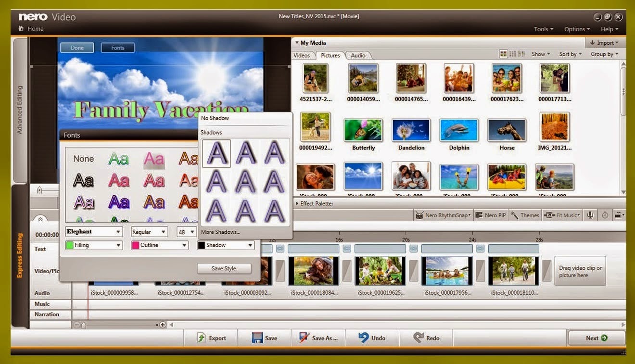Open the clapperboard options icon
This screenshot has height=364, width=635.
tap(620, 215)
